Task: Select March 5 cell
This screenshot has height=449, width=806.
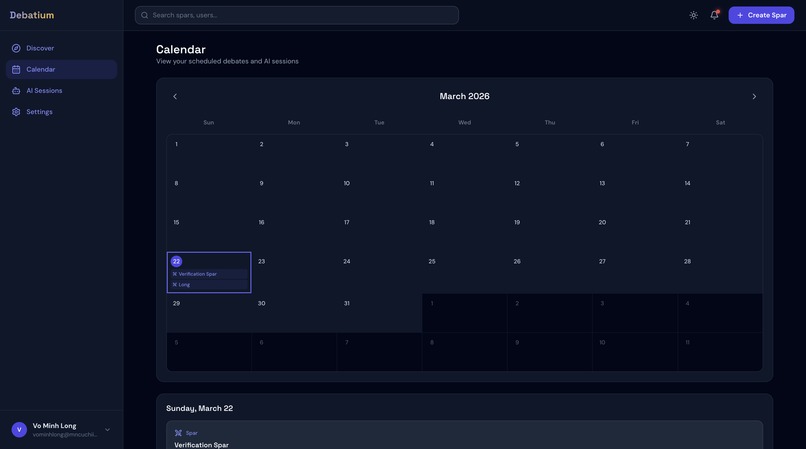Action: (x=550, y=154)
